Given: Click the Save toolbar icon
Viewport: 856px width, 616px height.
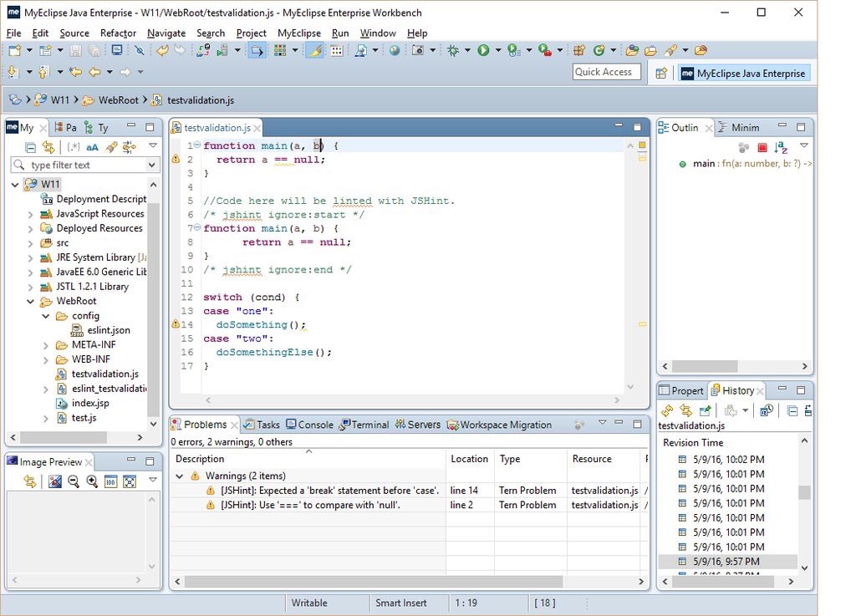Looking at the screenshot, I should pos(76,51).
